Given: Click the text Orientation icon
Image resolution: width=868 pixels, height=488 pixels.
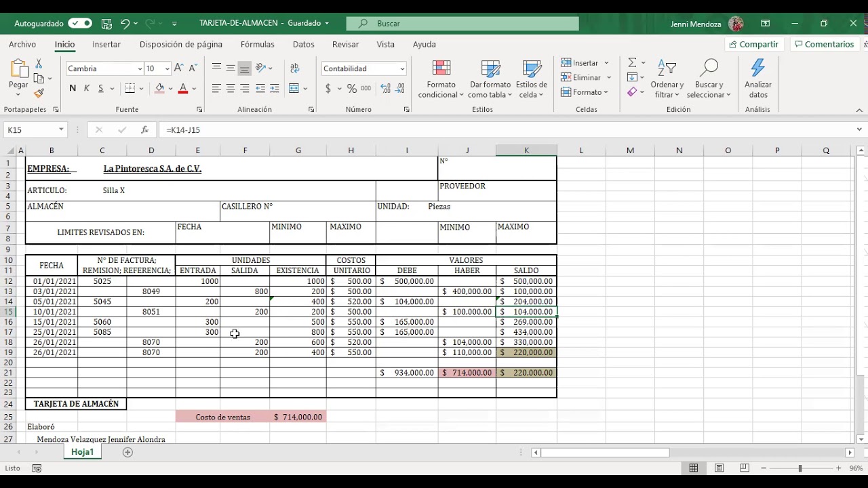Looking at the screenshot, I should [261, 68].
